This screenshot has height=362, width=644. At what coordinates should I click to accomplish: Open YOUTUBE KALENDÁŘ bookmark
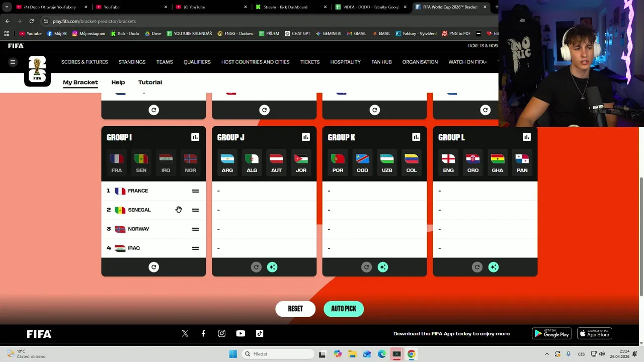pos(189,34)
